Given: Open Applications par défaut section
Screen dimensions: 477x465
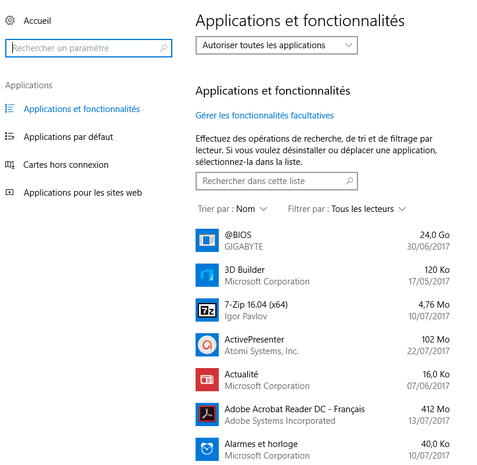Looking at the screenshot, I should (68, 137).
